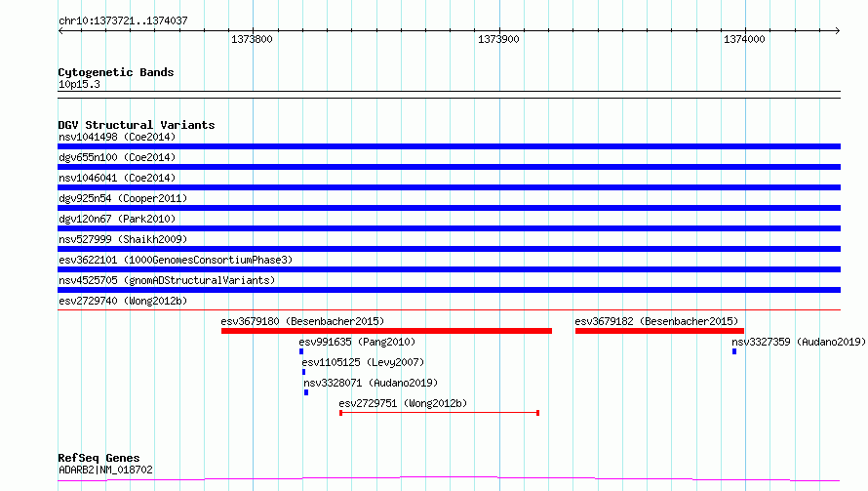Click the esv3679182 (Besenbacher2015) label
868x491 pixels.
656,321
